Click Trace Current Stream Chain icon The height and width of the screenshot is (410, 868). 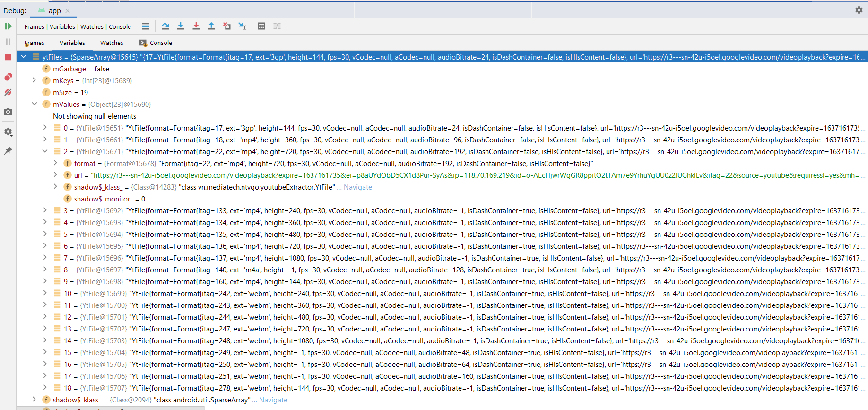pyautogui.click(x=277, y=26)
